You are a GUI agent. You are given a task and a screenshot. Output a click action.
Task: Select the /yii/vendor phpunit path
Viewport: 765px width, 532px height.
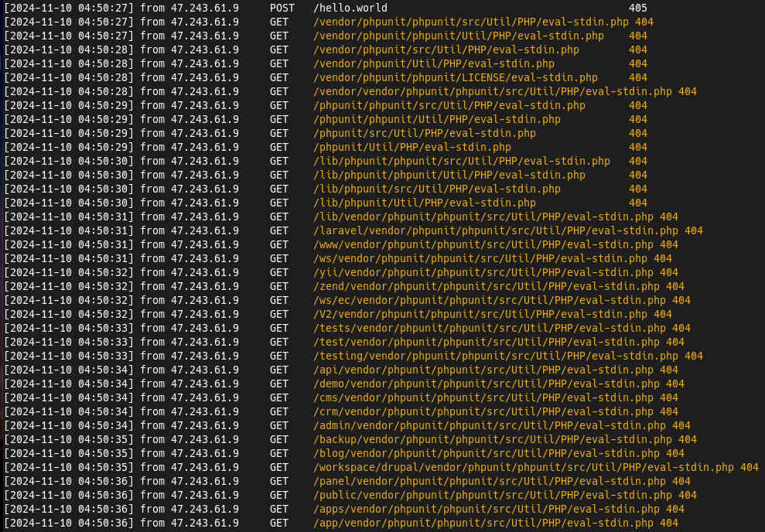(483, 272)
